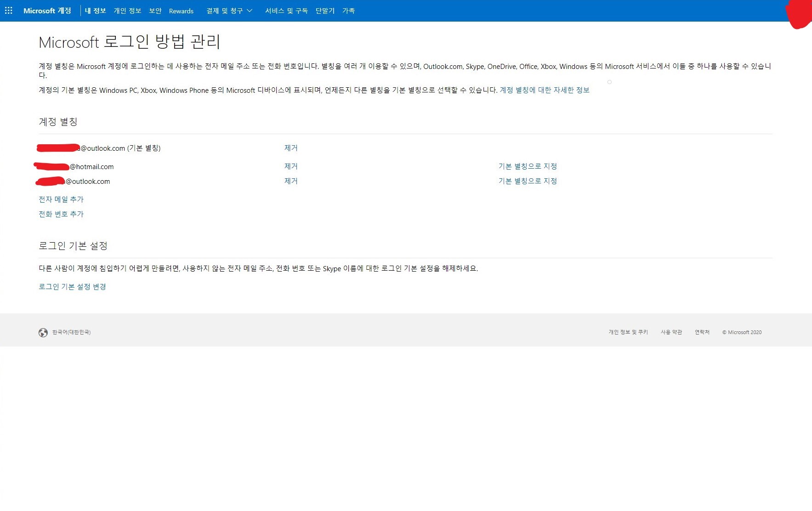This screenshot has height=511, width=812.
Task: Open the app launcher grid icon
Action: coord(9,11)
